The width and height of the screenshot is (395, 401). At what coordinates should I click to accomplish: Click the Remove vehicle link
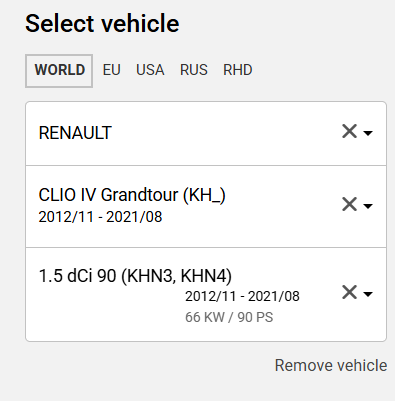pyautogui.click(x=331, y=365)
